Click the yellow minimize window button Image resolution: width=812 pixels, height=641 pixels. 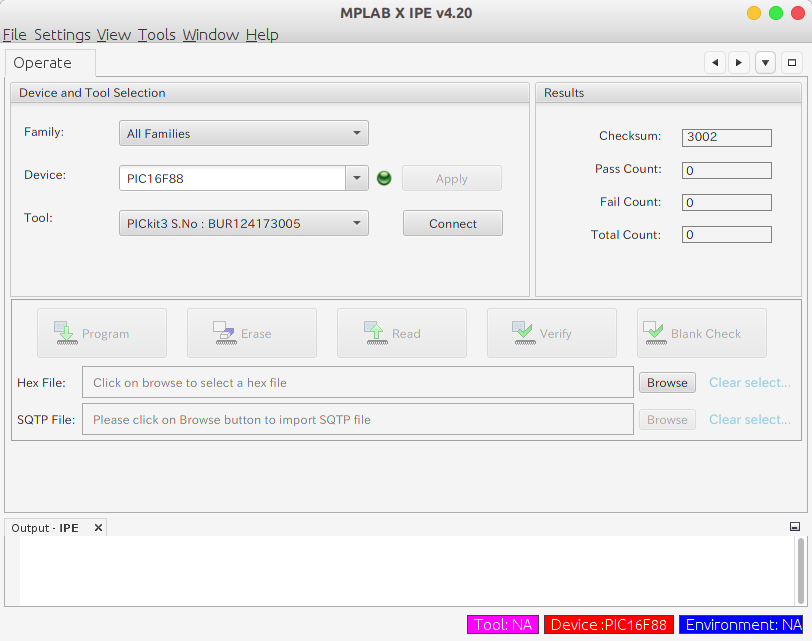753,13
